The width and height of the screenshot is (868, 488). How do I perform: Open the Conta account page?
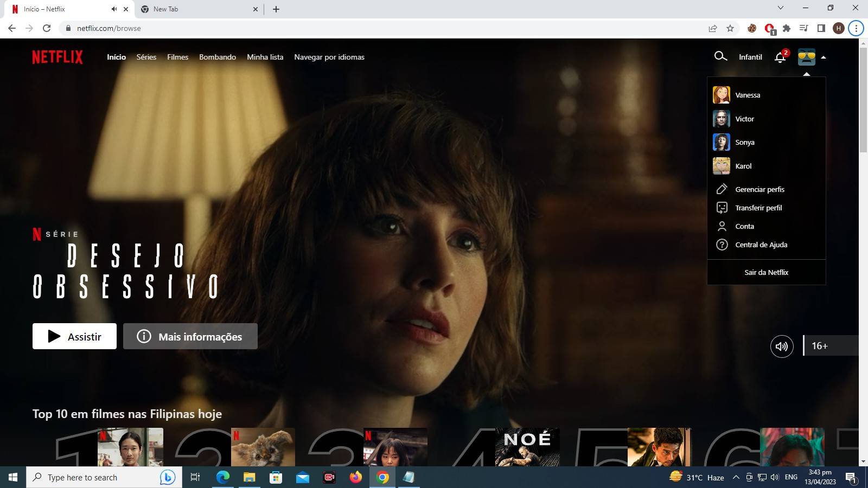[x=745, y=226]
